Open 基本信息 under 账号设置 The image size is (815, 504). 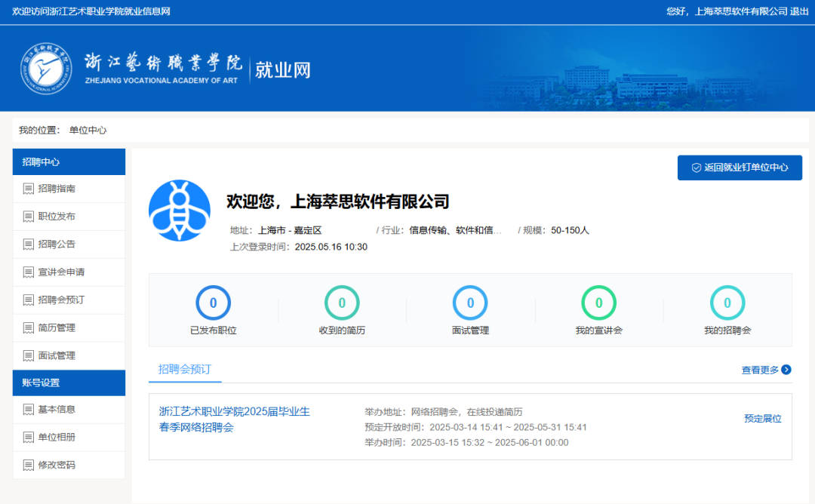point(57,410)
